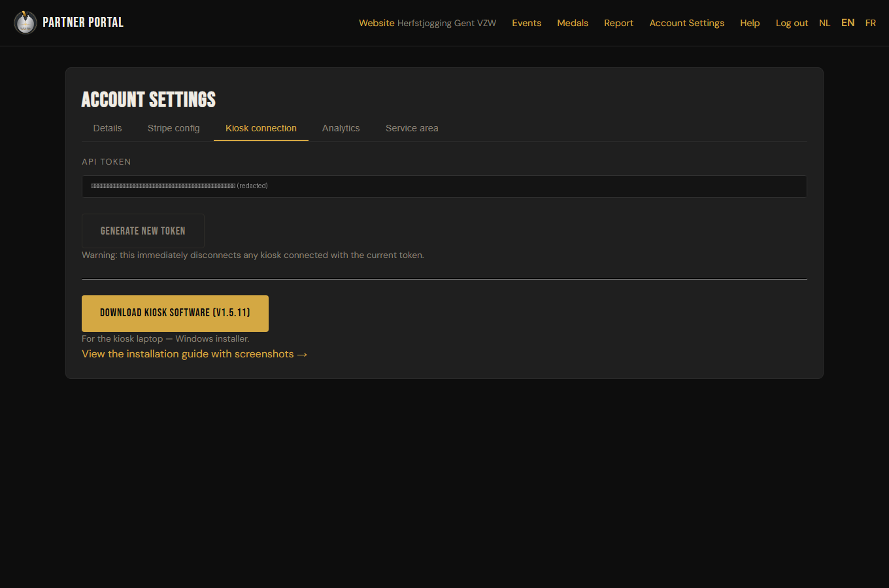Open the Details tab
The image size is (889, 588).
107,128
